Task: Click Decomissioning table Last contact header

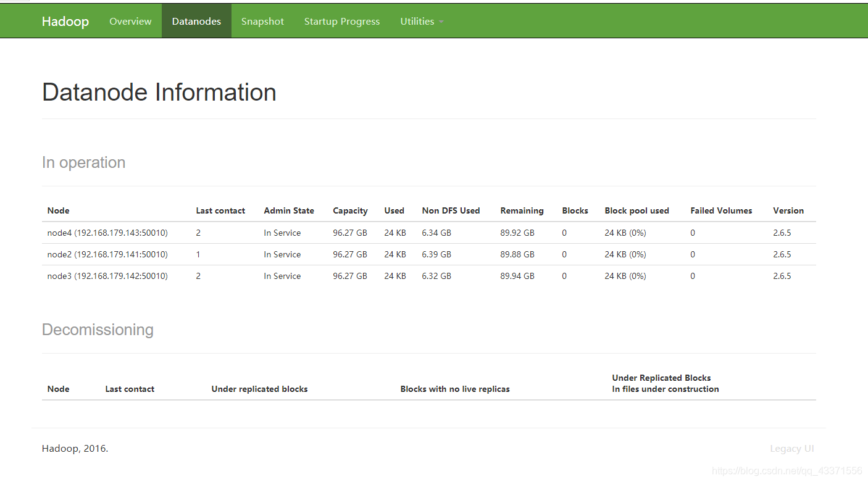Action: [x=130, y=389]
